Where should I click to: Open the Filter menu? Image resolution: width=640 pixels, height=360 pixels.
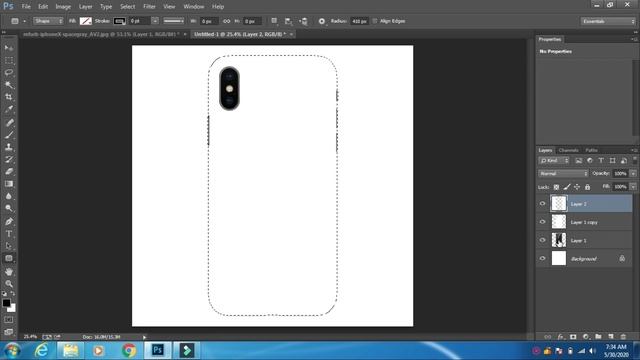tap(149, 7)
